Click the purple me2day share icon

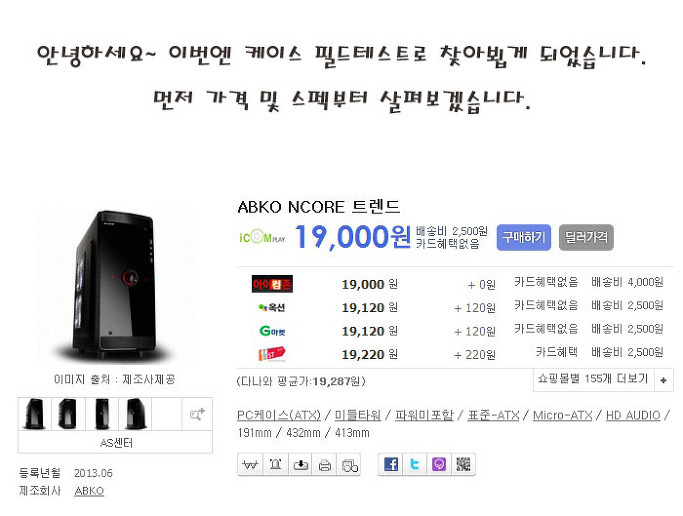click(x=439, y=465)
